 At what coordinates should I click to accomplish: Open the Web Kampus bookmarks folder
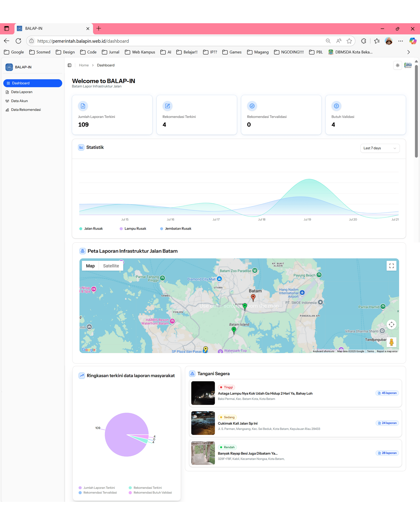click(140, 52)
